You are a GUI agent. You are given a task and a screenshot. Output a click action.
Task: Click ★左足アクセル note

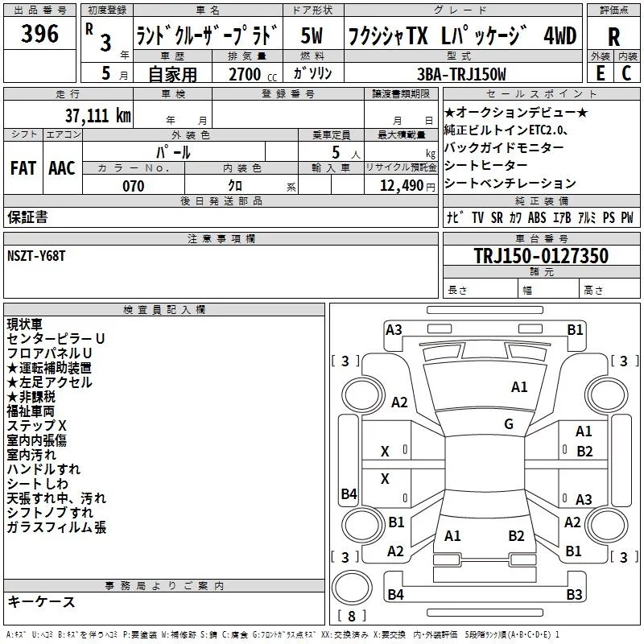pos(49,382)
